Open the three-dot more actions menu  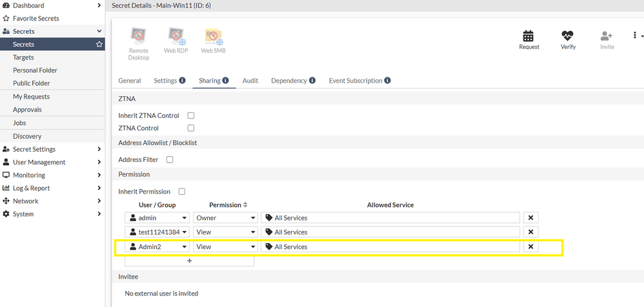(x=634, y=35)
